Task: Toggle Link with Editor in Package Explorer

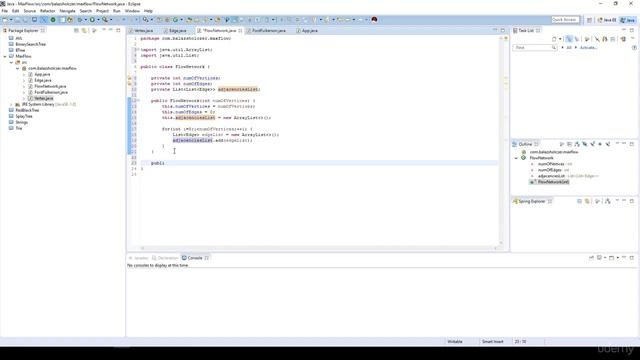Action: 84,31
